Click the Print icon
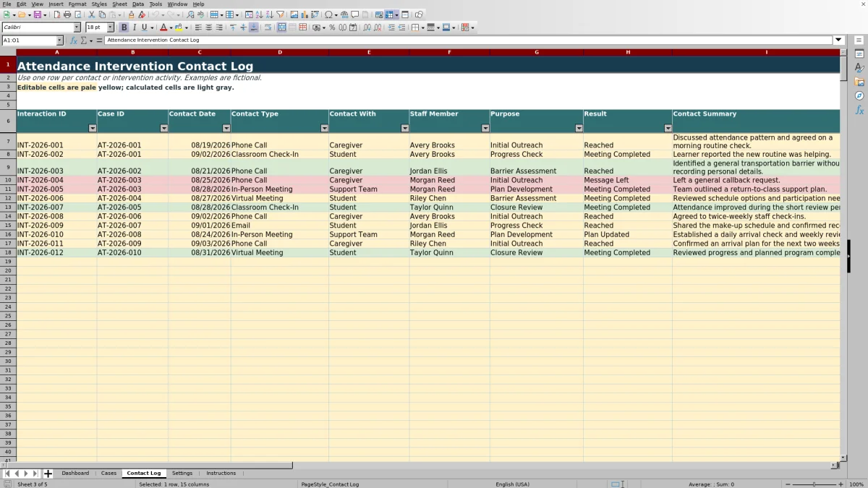This screenshot has height=488, width=868. point(67,14)
